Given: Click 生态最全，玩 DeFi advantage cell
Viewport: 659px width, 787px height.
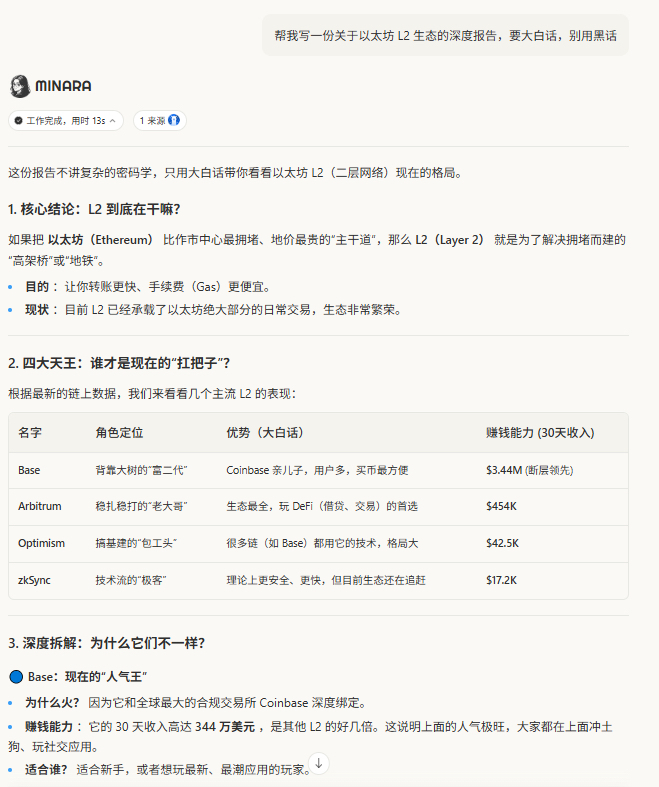Looking at the screenshot, I should point(322,506).
